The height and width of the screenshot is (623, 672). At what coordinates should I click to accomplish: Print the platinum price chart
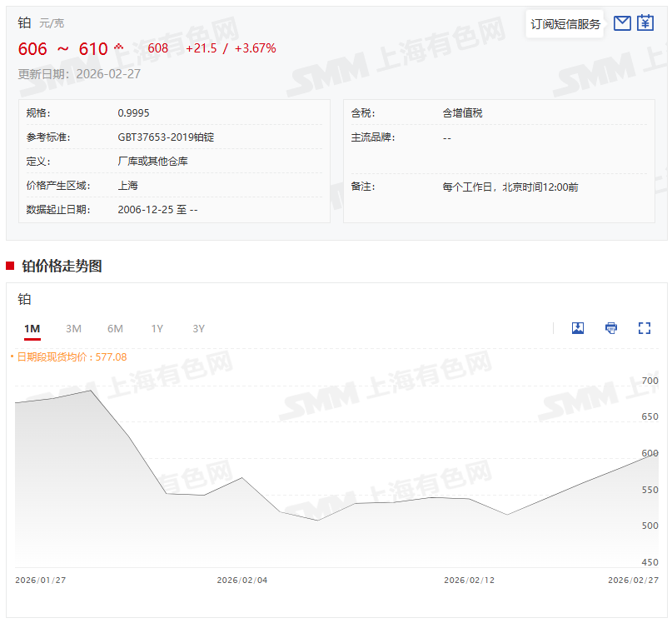611,328
